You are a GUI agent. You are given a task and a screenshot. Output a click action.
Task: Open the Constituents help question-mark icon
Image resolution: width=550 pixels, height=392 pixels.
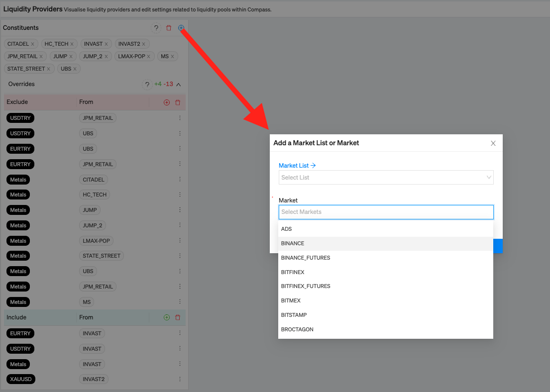point(156,28)
